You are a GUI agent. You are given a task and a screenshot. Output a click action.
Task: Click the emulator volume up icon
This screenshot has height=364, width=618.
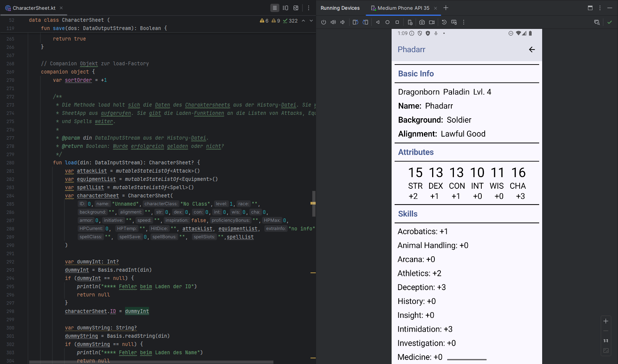tap(333, 22)
